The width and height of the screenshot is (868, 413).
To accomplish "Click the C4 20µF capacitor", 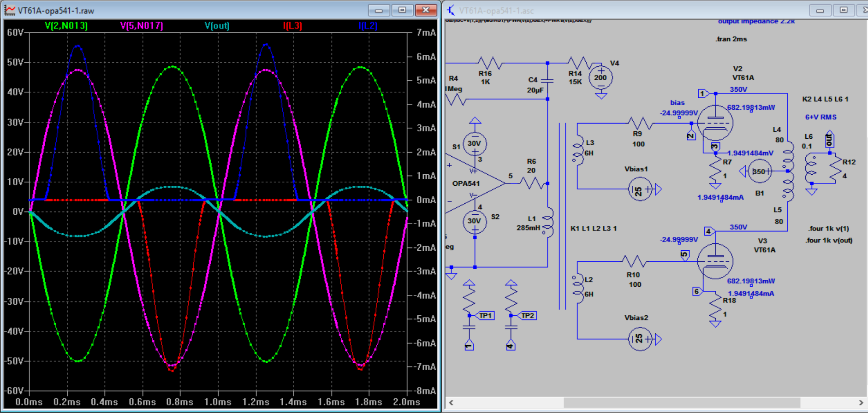I will pyautogui.click(x=547, y=81).
